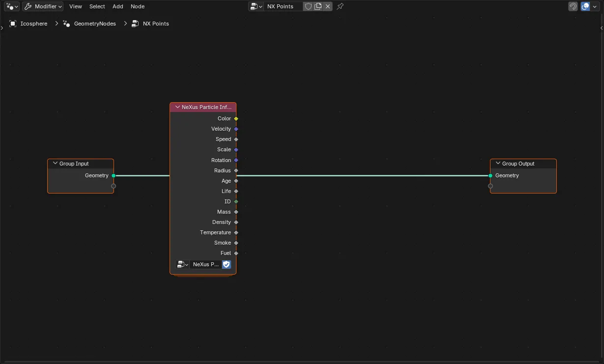Open the Select menu
The image size is (604, 364).
coord(97,6)
